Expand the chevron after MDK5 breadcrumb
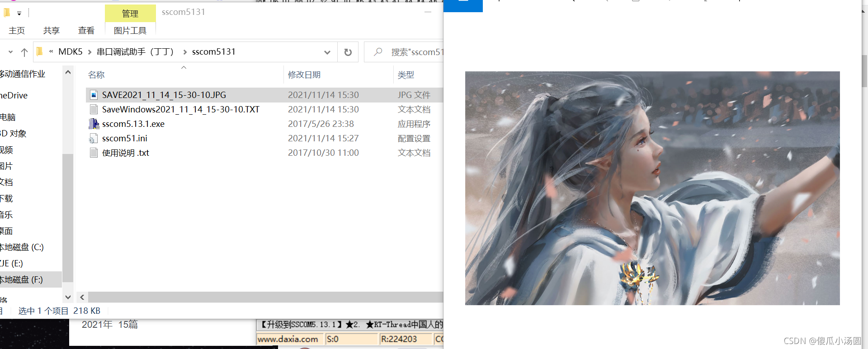The width and height of the screenshot is (868, 349). 90,52
